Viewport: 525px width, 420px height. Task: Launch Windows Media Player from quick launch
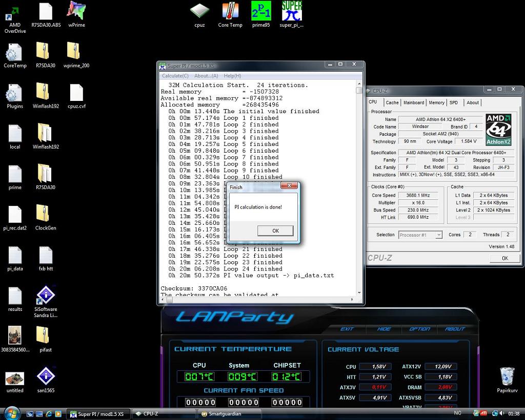click(x=58, y=414)
